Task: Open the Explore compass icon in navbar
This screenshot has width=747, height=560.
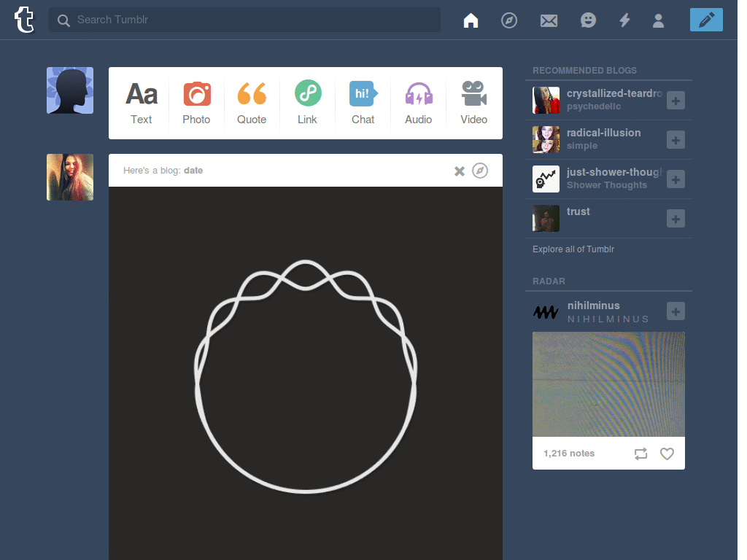Action: click(509, 20)
